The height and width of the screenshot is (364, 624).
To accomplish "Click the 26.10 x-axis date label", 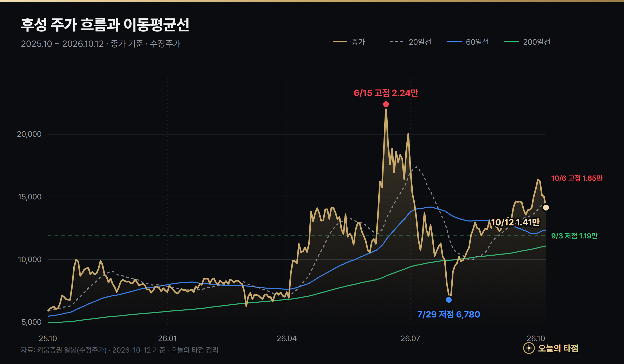I will (x=536, y=339).
